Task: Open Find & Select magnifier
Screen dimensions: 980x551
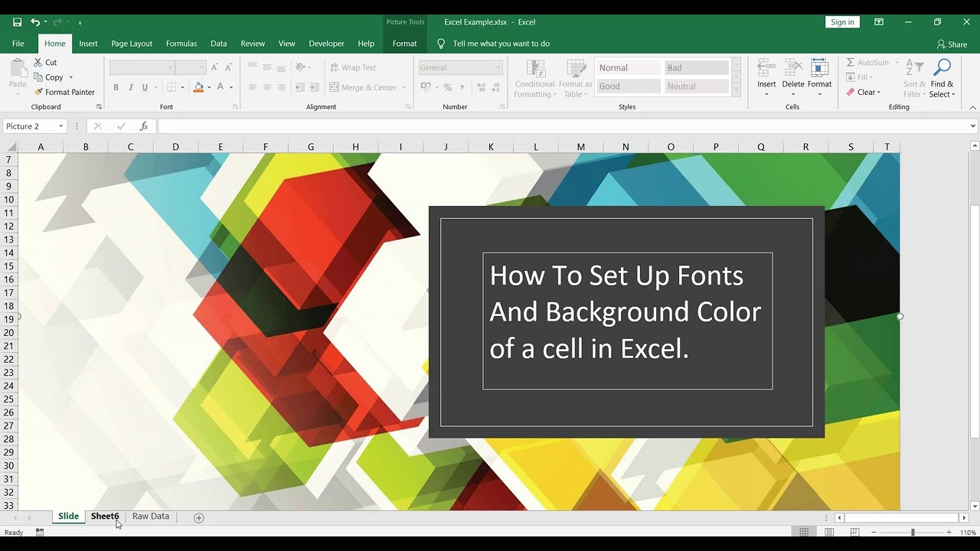Action: pyautogui.click(x=942, y=78)
